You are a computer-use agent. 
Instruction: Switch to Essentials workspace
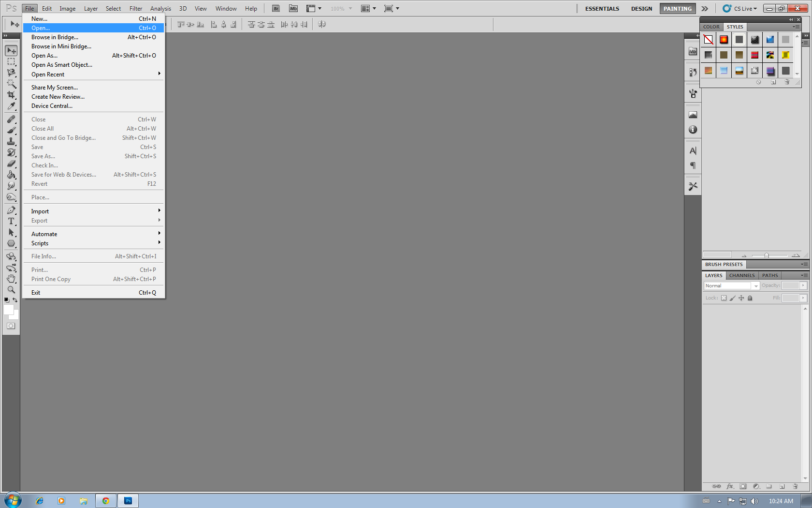pos(602,9)
